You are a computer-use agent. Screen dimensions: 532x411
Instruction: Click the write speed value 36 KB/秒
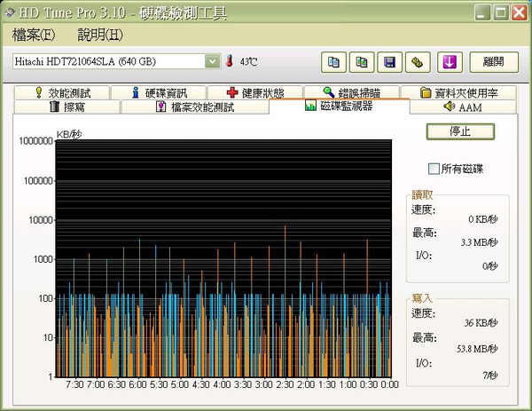point(481,323)
